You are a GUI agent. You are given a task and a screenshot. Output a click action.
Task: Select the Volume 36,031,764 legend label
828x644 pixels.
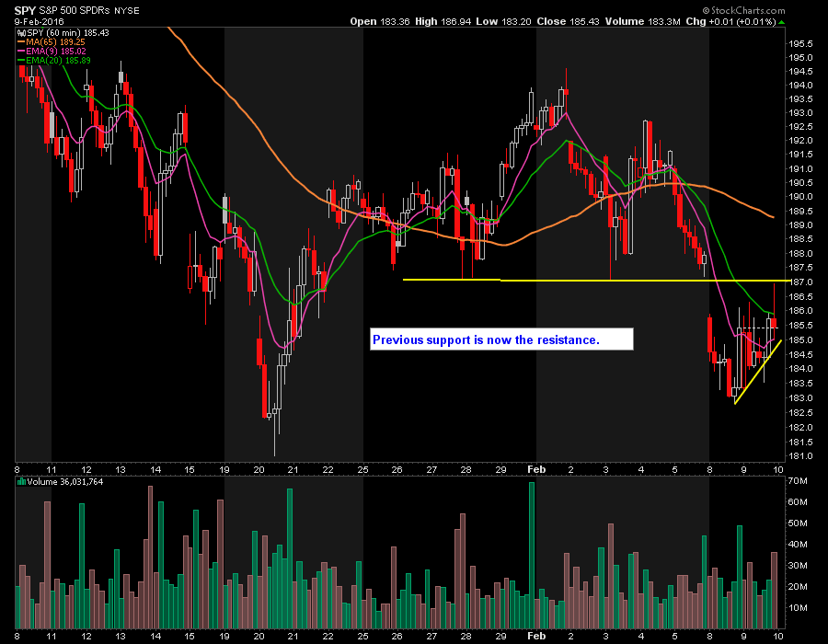click(x=65, y=481)
